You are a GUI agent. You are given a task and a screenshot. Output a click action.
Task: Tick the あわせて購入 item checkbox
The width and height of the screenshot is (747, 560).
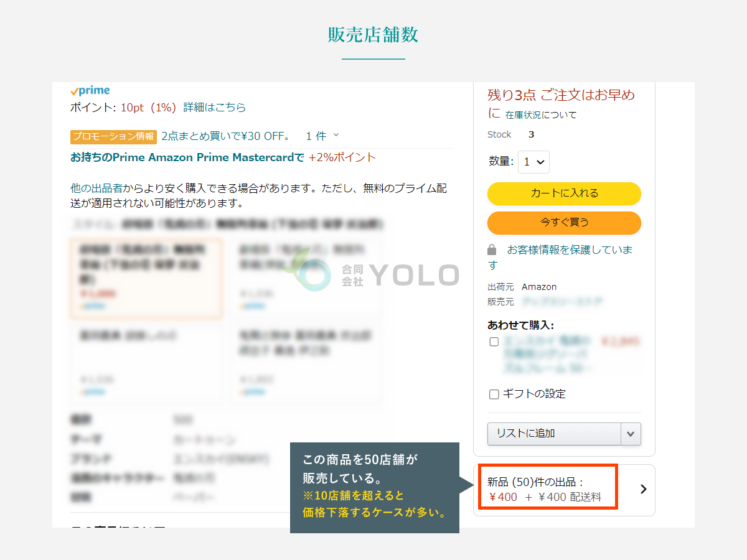tap(494, 342)
